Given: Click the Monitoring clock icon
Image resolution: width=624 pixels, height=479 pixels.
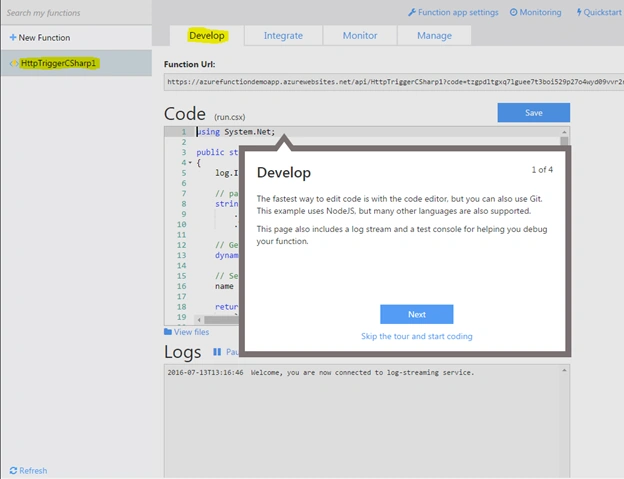Looking at the screenshot, I should pyautogui.click(x=514, y=12).
